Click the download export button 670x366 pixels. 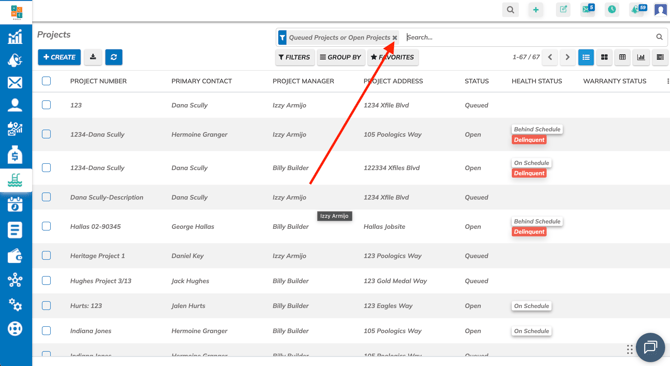click(x=93, y=57)
